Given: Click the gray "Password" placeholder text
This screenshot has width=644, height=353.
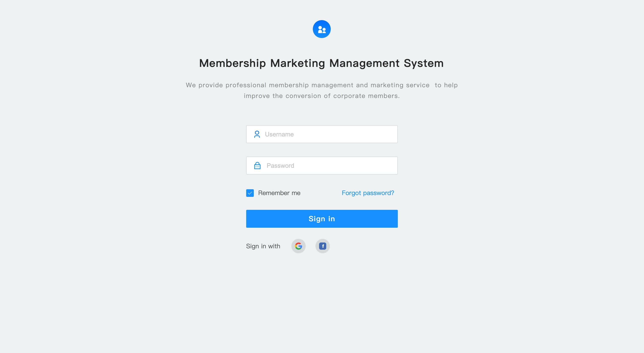Looking at the screenshot, I should coord(280,166).
